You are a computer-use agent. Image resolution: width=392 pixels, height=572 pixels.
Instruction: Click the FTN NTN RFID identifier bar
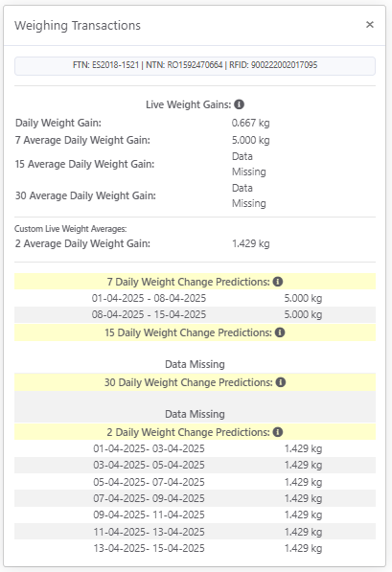click(195, 66)
